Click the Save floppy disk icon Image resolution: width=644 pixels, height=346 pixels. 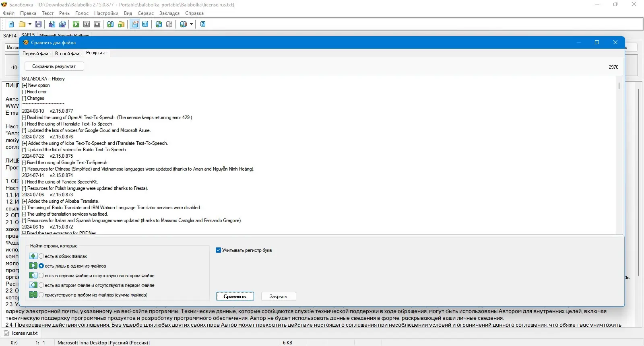(38, 24)
